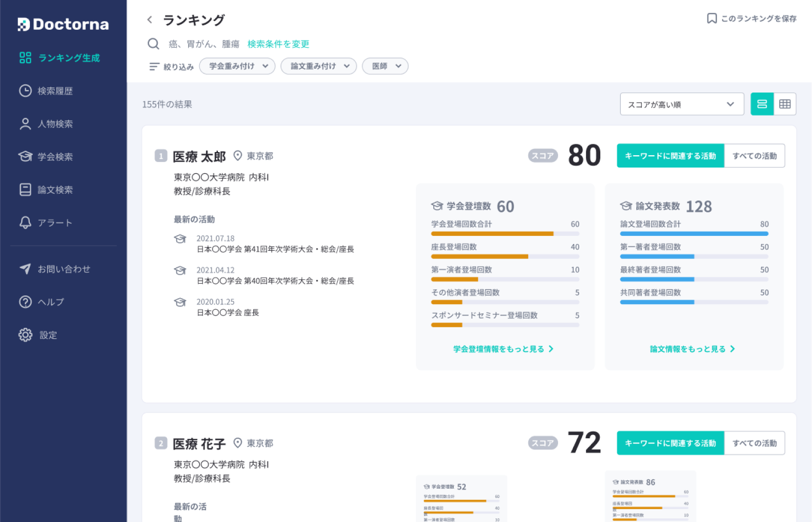This screenshot has width=812, height=522.
Task: Click the 論文登場回数合計 progress bar
Action: click(x=694, y=234)
